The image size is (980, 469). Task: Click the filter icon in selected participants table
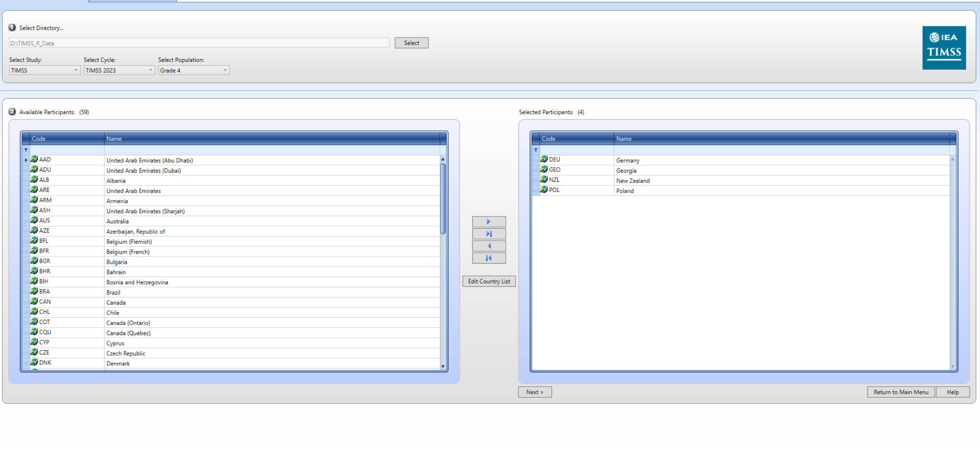[536, 150]
